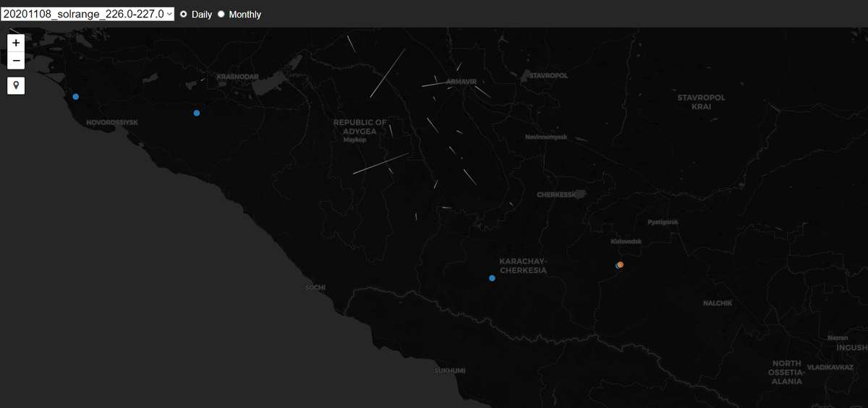Open the solrange date dropdown
This screenshot has width=868, height=408.
88,14
